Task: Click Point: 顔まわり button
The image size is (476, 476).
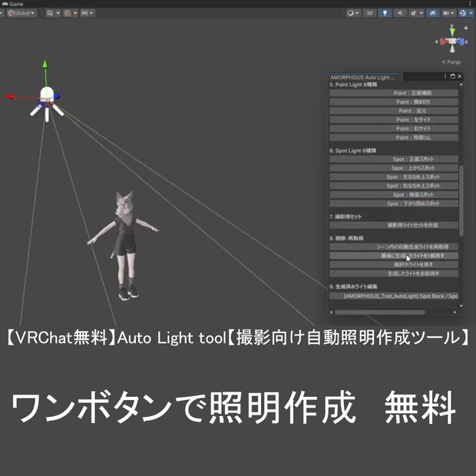Action: (x=394, y=101)
